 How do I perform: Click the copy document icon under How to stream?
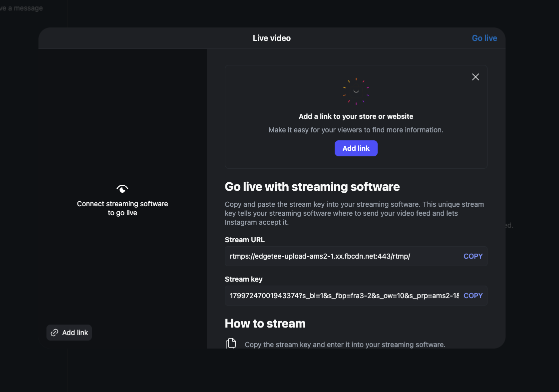(231, 344)
